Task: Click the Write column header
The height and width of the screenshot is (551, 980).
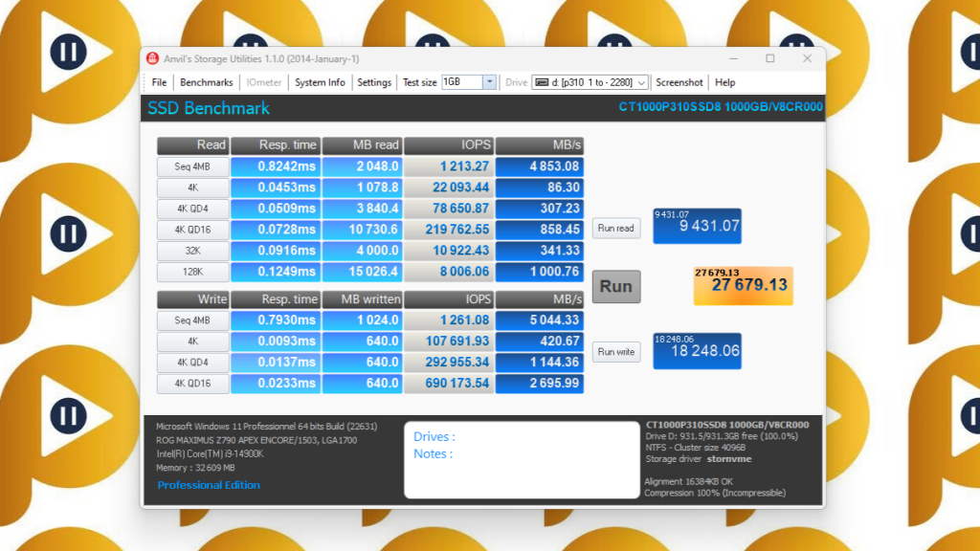Action: 192,299
